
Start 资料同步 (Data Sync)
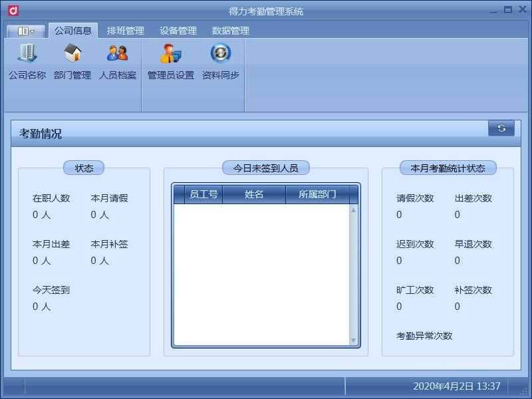(219, 63)
